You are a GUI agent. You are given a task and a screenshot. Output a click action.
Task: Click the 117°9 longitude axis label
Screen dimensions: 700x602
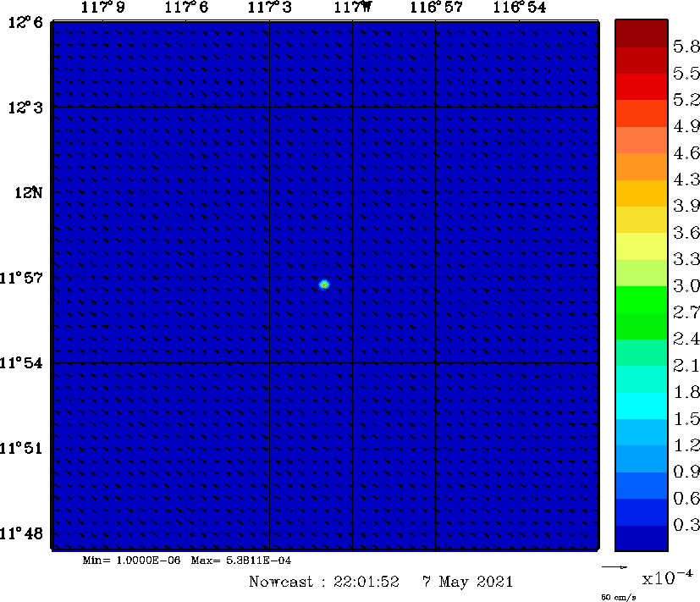click(x=103, y=8)
